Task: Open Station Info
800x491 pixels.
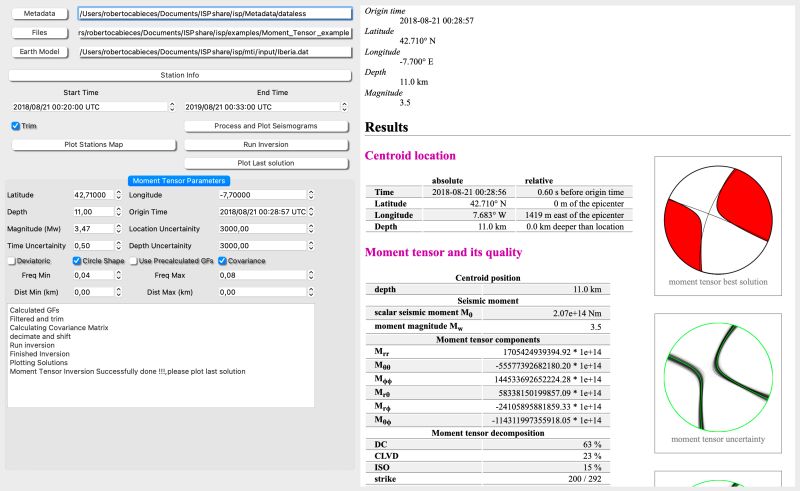Action: point(180,75)
